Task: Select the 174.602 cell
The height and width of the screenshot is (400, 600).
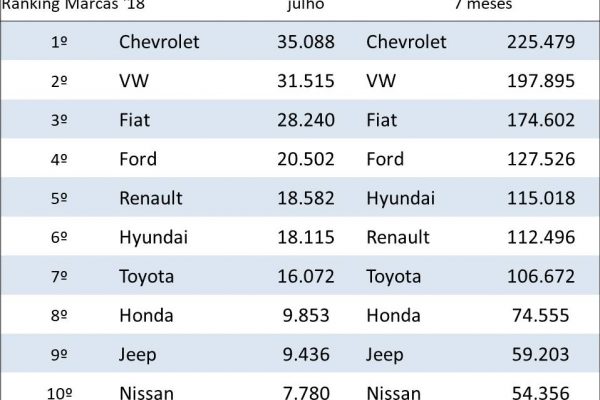Action: (x=535, y=120)
